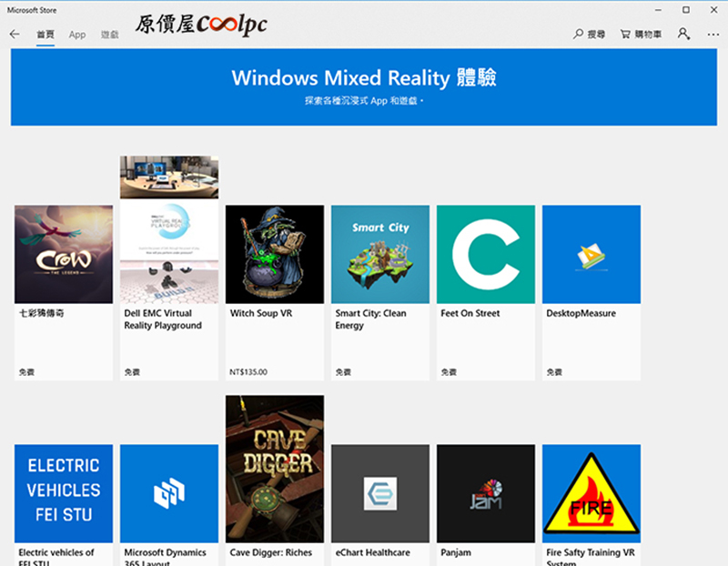This screenshot has height=566, width=728.
Task: Switch to the 首頁 tab
Action: pos(45,35)
